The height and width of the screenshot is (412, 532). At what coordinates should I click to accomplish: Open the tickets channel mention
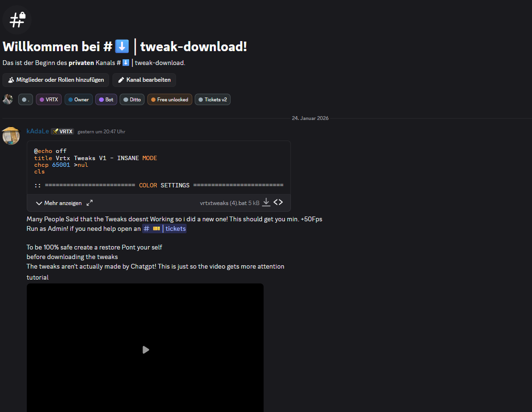164,228
